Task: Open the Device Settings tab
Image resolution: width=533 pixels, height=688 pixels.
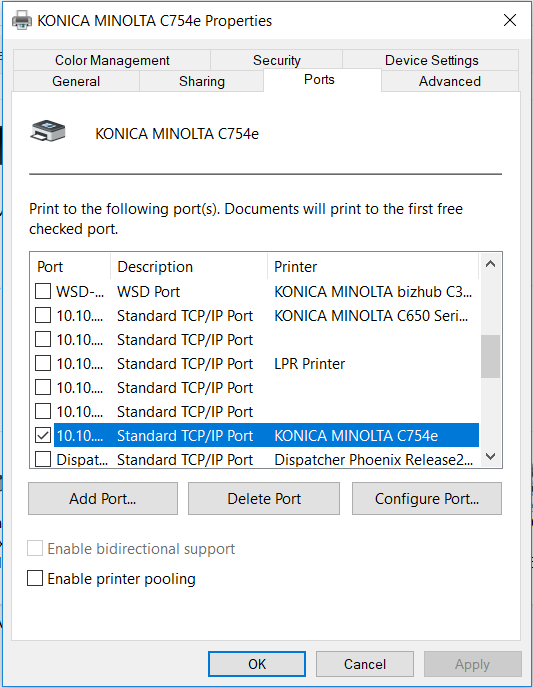Action: tap(431, 60)
